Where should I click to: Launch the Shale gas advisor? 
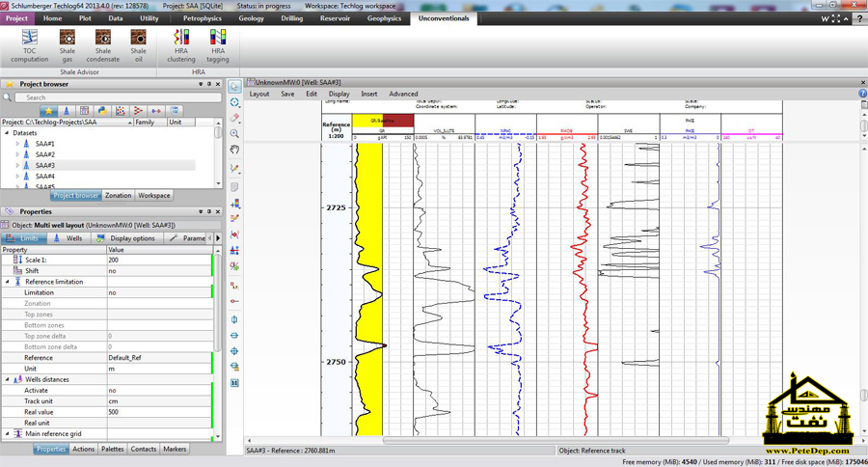tap(67, 45)
